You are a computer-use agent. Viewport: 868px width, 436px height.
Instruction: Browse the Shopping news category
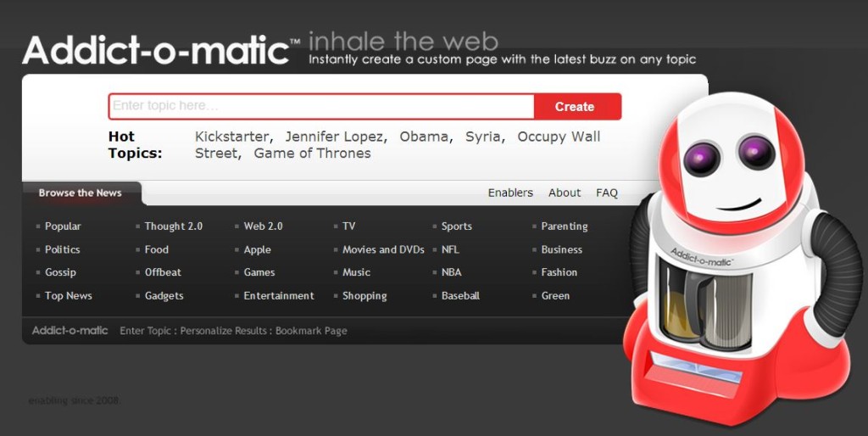tap(364, 296)
